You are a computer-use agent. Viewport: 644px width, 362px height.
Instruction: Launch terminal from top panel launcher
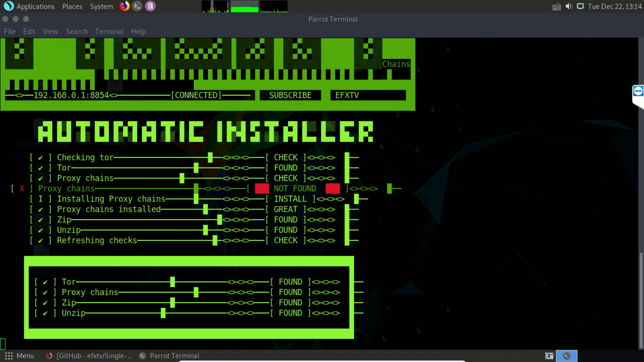coord(137,6)
